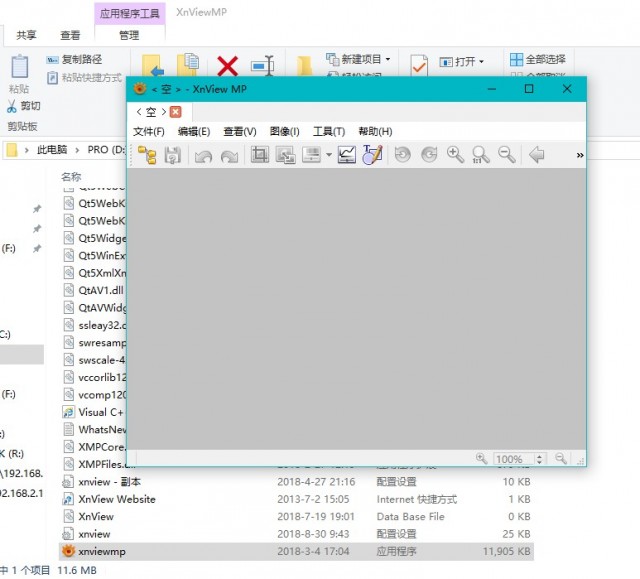
Task: Open the 图像(I) menu
Action: [284, 131]
